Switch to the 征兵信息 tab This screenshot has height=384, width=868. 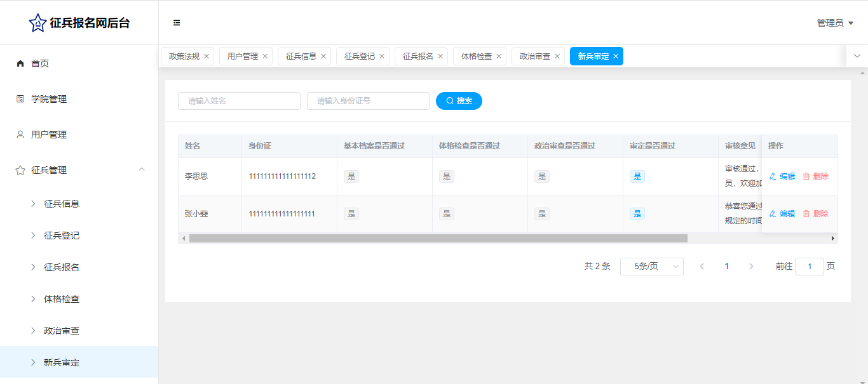[301, 56]
